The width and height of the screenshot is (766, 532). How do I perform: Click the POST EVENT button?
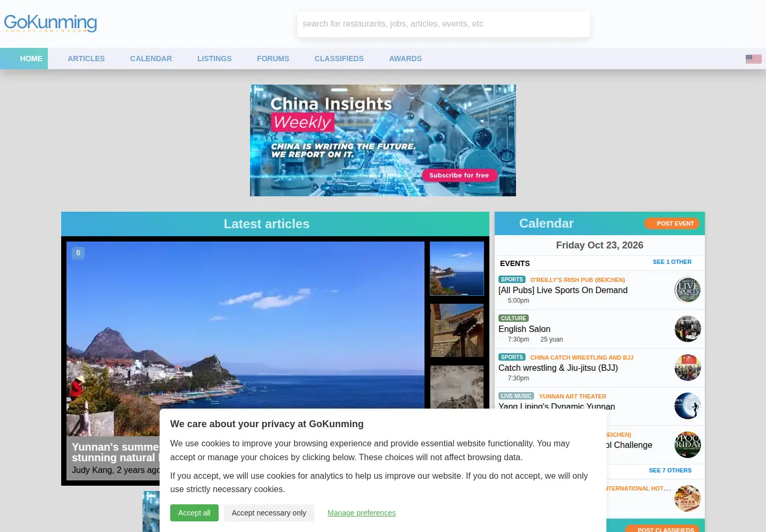point(672,223)
